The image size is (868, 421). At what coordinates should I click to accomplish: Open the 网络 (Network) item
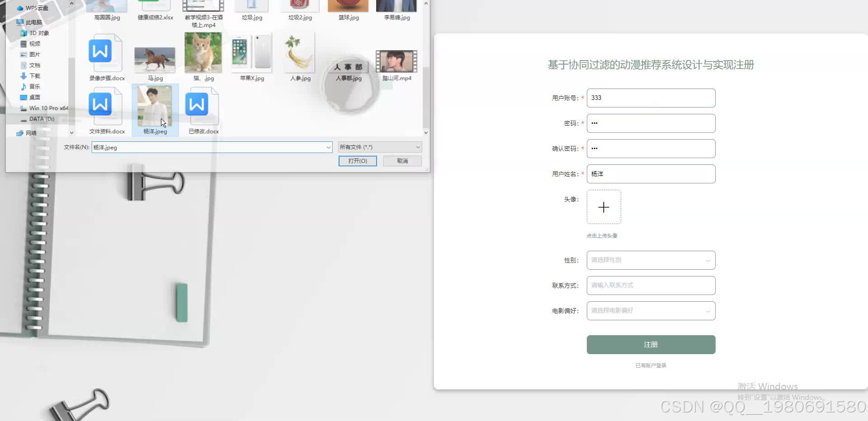click(31, 132)
